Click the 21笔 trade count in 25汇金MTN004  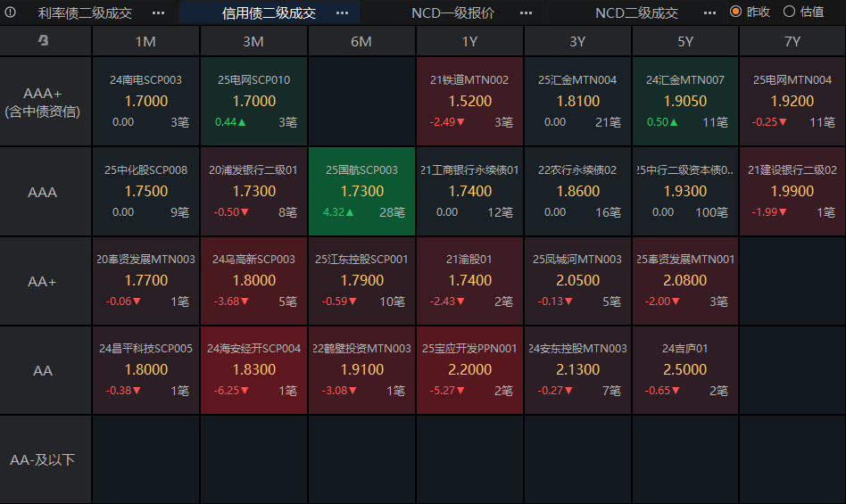pyautogui.click(x=608, y=122)
